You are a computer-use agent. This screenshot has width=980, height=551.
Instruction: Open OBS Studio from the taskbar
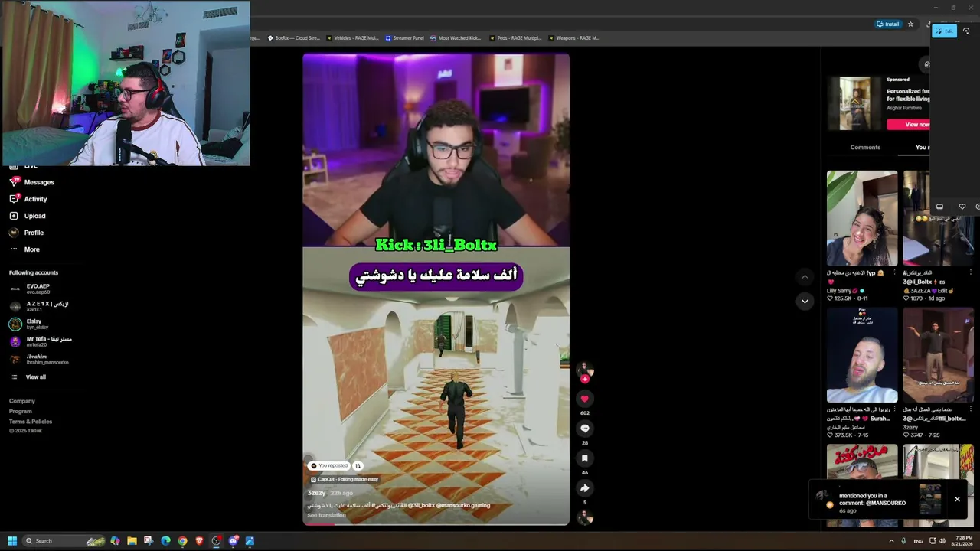click(216, 541)
